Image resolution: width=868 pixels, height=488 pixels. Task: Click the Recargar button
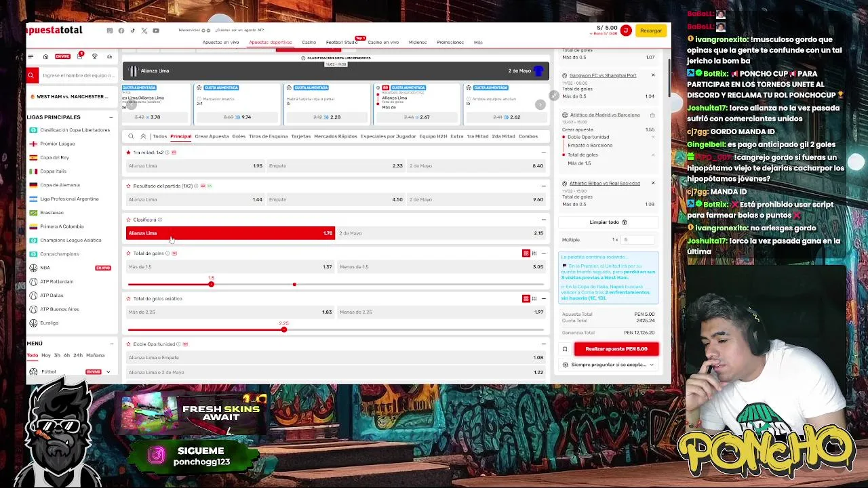coord(651,30)
